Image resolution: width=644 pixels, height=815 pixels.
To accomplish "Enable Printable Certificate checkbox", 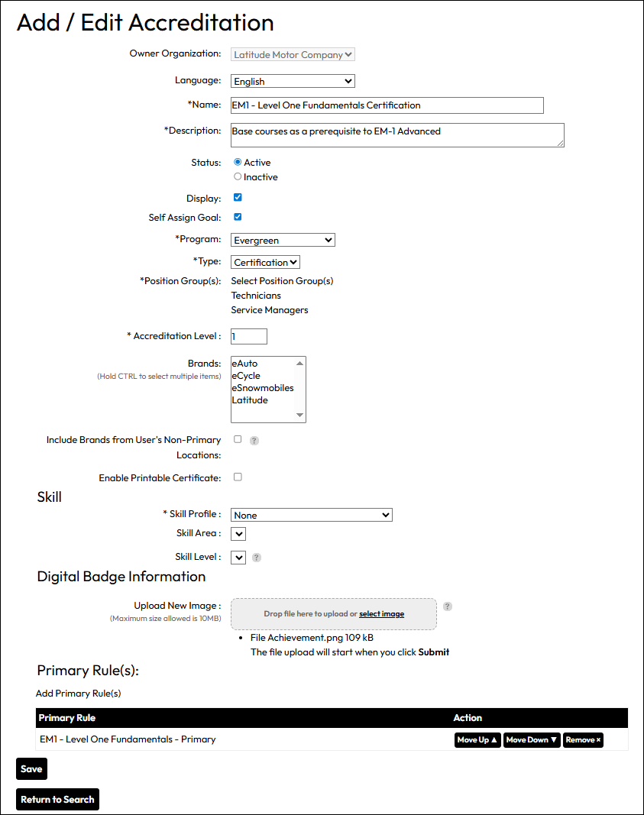I will click(238, 477).
